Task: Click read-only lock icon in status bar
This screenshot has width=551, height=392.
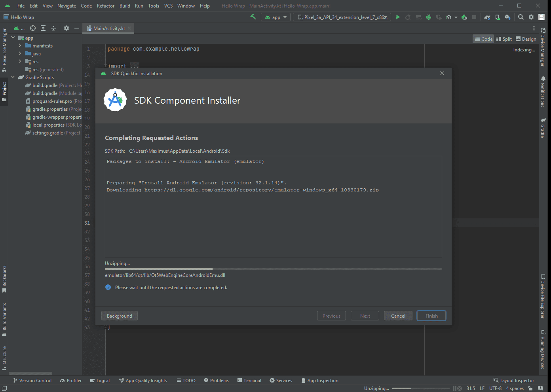Action: coord(530,388)
